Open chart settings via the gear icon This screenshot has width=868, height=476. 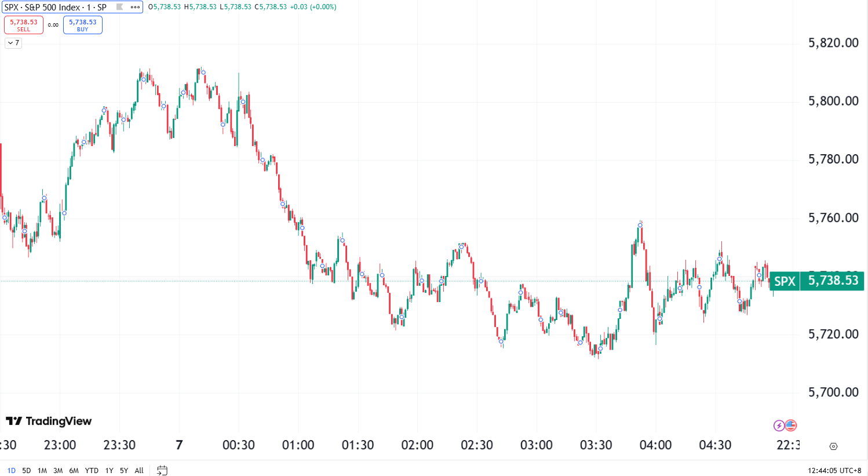point(833,446)
